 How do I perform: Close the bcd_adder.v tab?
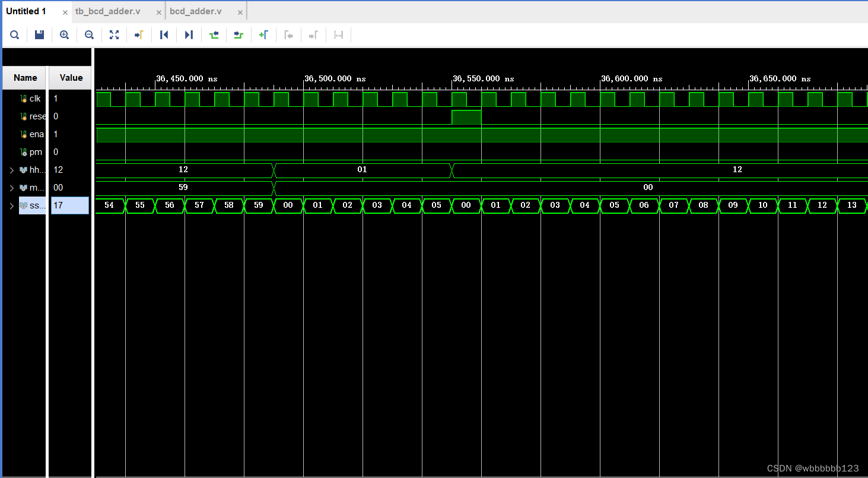pos(239,12)
